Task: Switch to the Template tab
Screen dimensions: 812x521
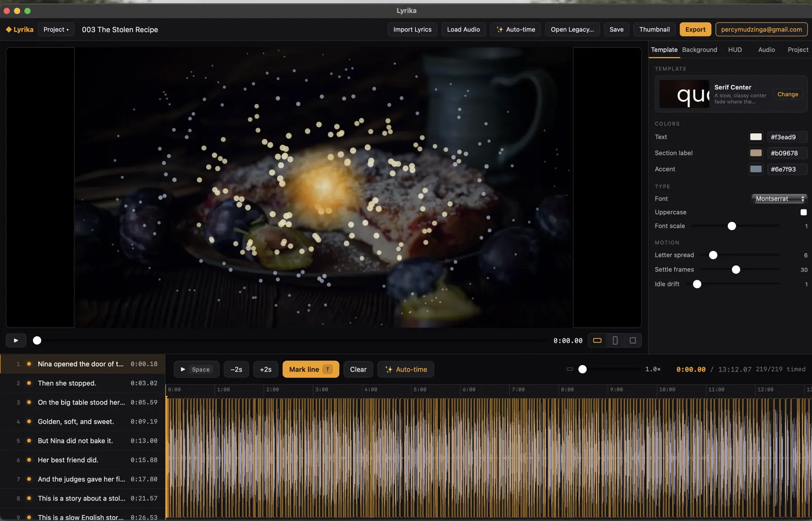Action: click(x=664, y=50)
